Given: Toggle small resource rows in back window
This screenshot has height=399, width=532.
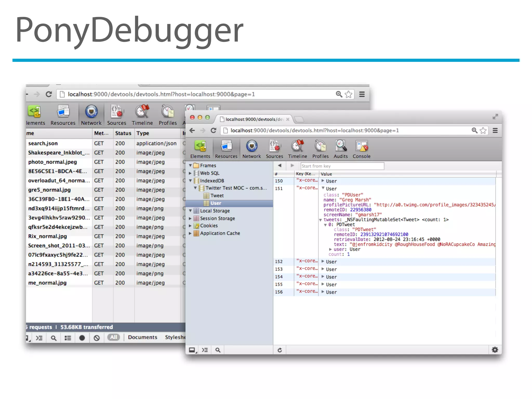Looking at the screenshot, I should (68, 338).
